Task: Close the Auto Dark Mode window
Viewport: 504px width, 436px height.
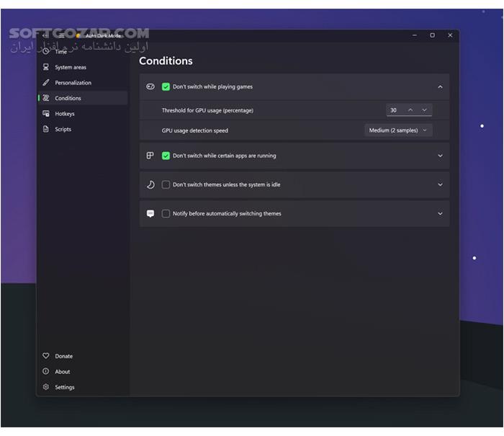Action: click(450, 35)
